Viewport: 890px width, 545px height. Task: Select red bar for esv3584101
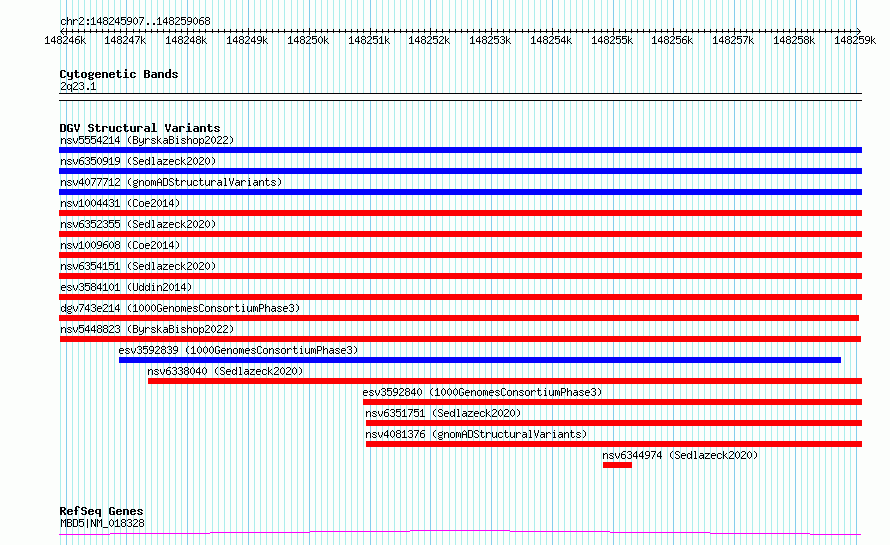tap(460, 297)
